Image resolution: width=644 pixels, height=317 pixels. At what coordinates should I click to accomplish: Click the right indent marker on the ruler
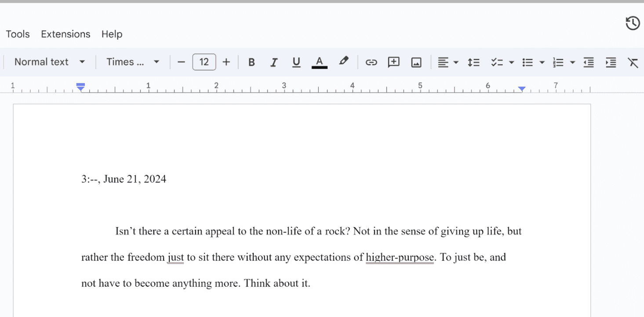521,89
